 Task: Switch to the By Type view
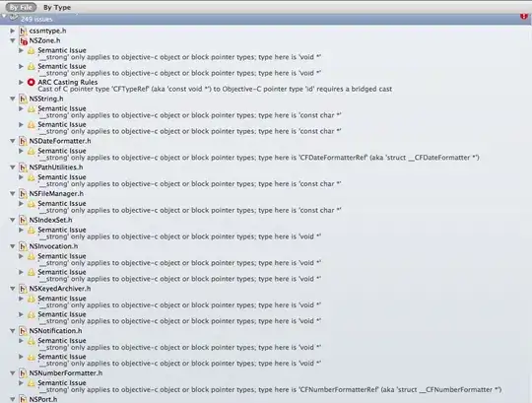click(57, 7)
